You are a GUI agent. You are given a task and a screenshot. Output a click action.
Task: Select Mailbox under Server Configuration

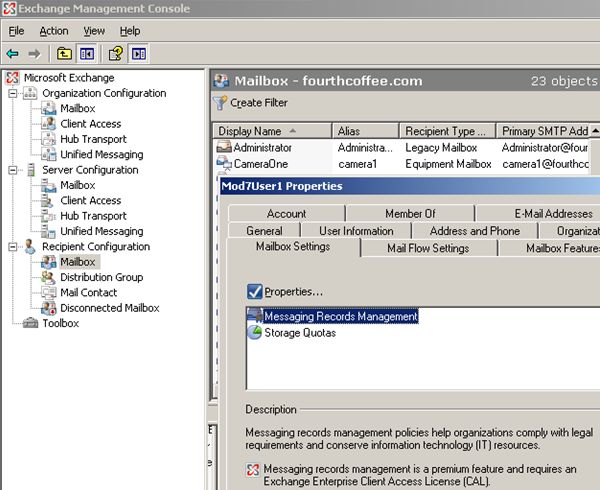[78, 185]
